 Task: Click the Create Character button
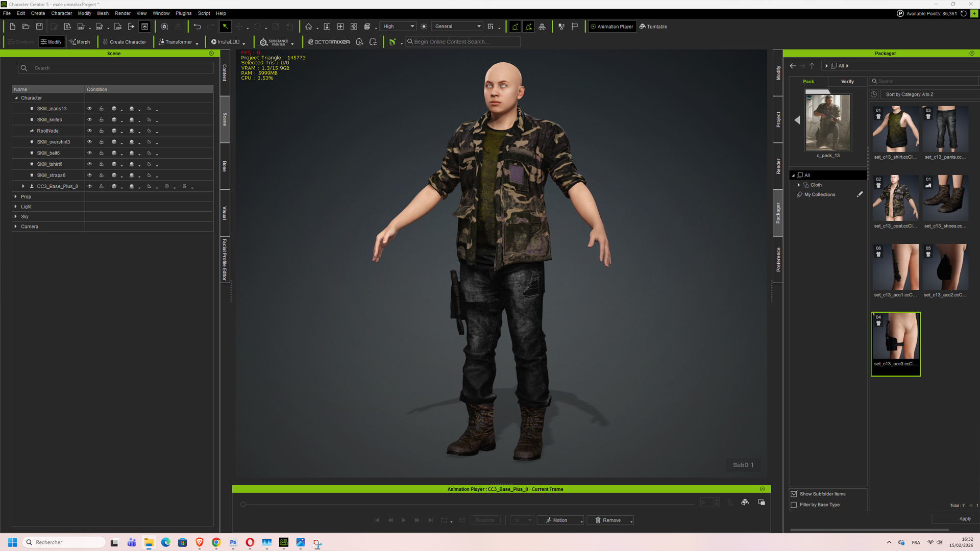pyautogui.click(x=124, y=42)
